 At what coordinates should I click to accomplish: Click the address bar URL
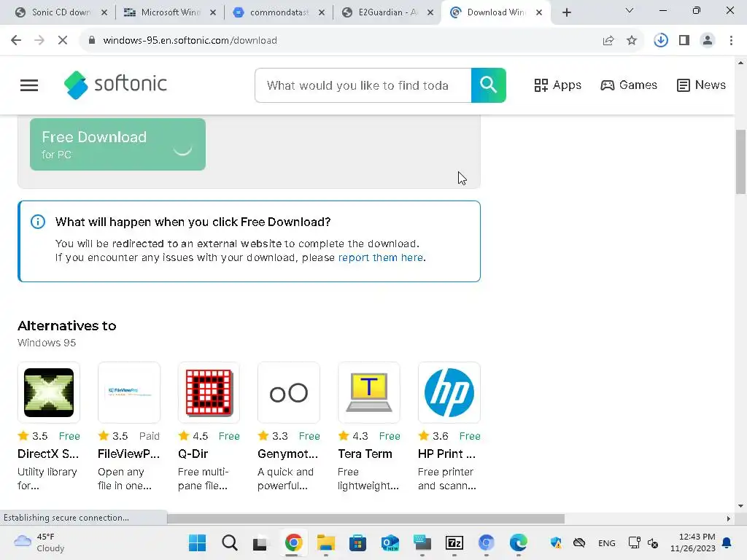click(190, 41)
